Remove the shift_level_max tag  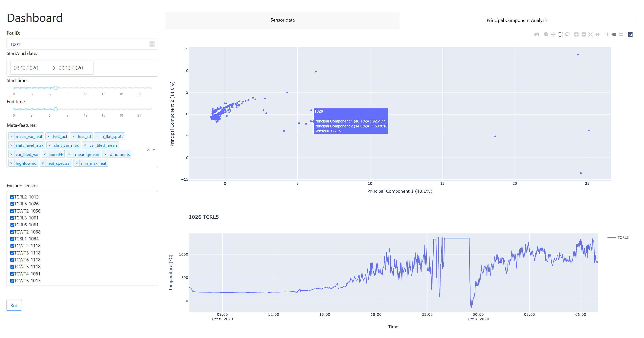tap(11, 145)
